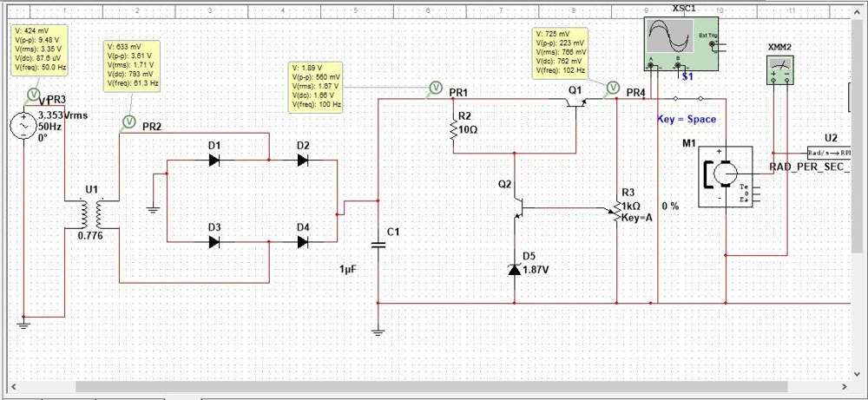
Task: Select ground symbol left of D1 and D3
Action: 154,210
